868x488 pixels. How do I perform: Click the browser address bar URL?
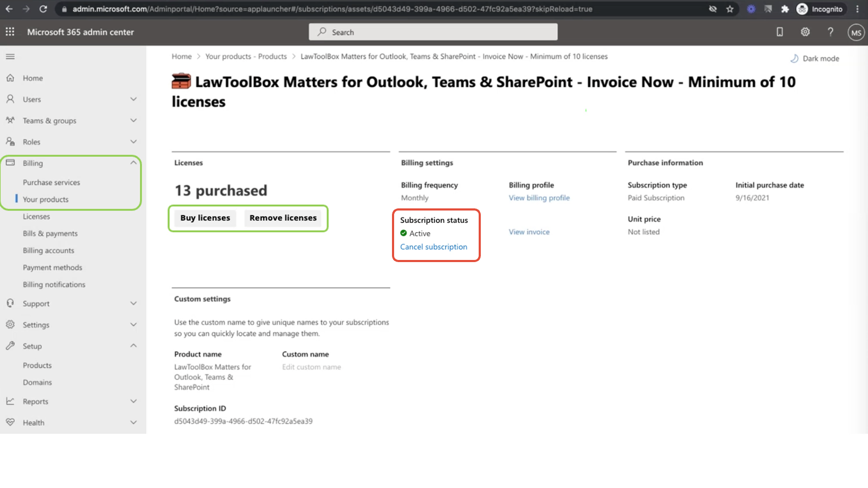[x=332, y=9]
